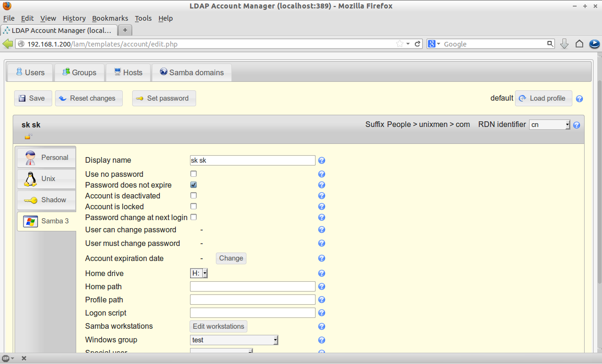Click into Home path field
Image resolution: width=602 pixels, height=364 pixels.
pos(253,286)
